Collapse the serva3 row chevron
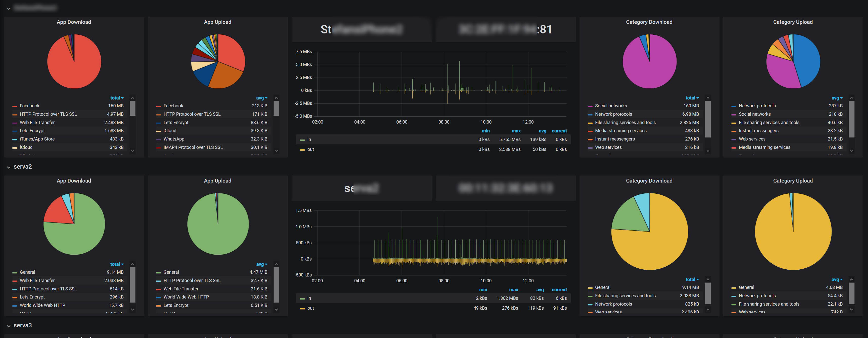Screen dimensions: 868x338 coord(9,326)
